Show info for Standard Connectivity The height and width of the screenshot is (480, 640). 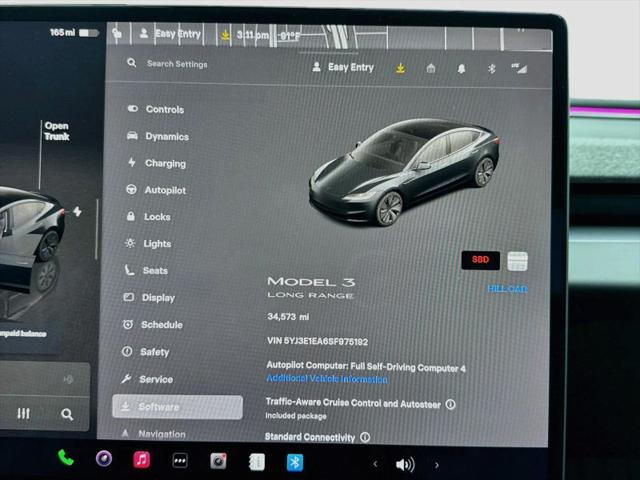click(365, 438)
